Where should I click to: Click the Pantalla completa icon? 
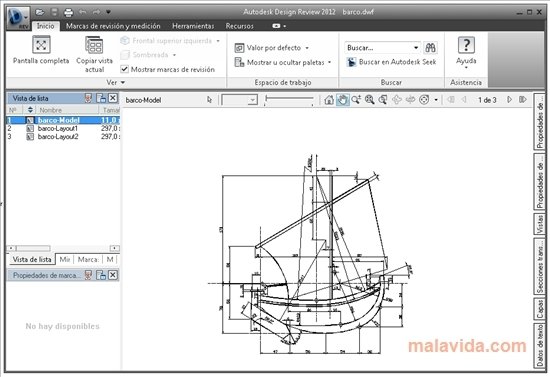(x=41, y=45)
